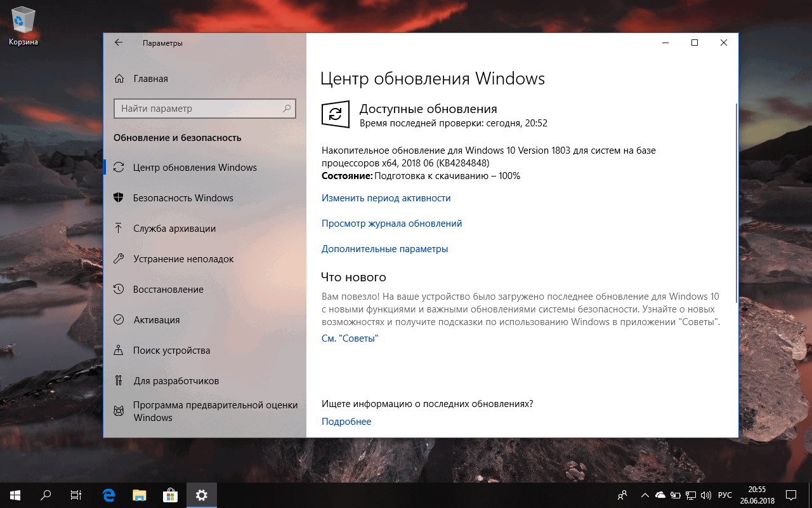812x508 pixels.
Task: Open Восстановление using its history icon
Action: (120, 289)
